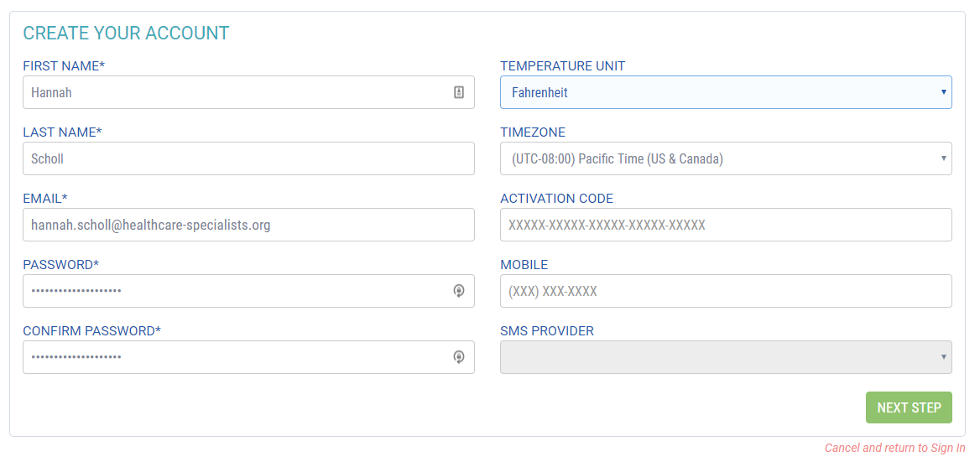
Task: Click the SMS Provider label text
Action: click(546, 331)
